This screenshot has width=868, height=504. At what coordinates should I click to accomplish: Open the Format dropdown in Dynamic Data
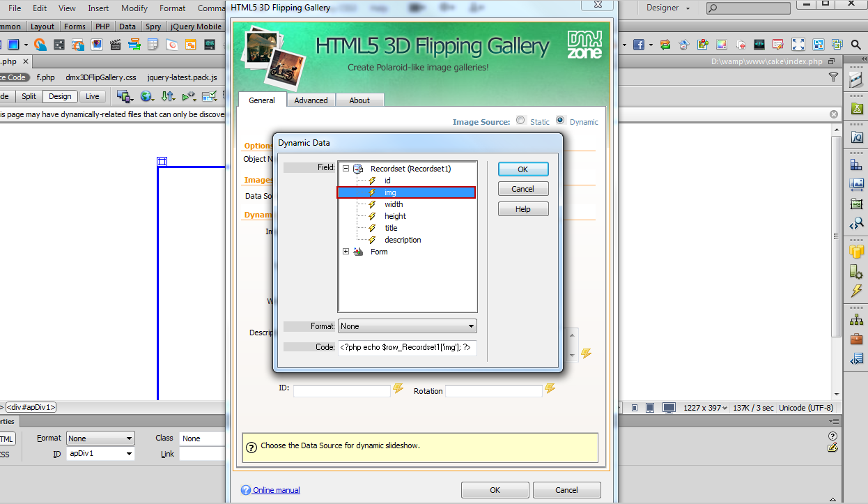point(408,326)
